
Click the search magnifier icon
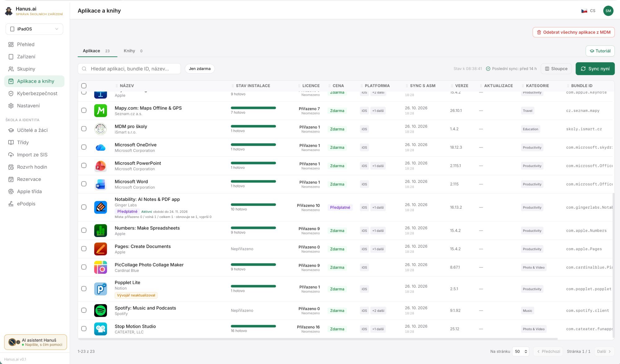click(x=84, y=69)
